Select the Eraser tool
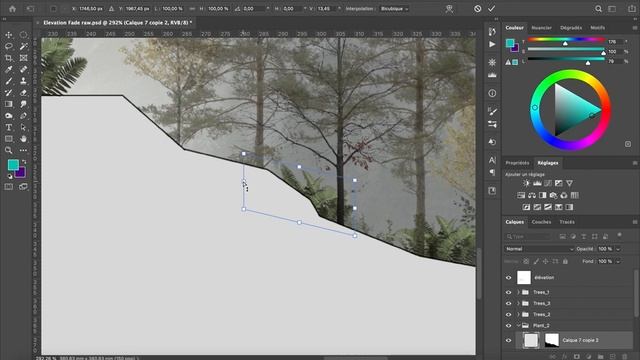The width and height of the screenshot is (640, 360). 23,93
